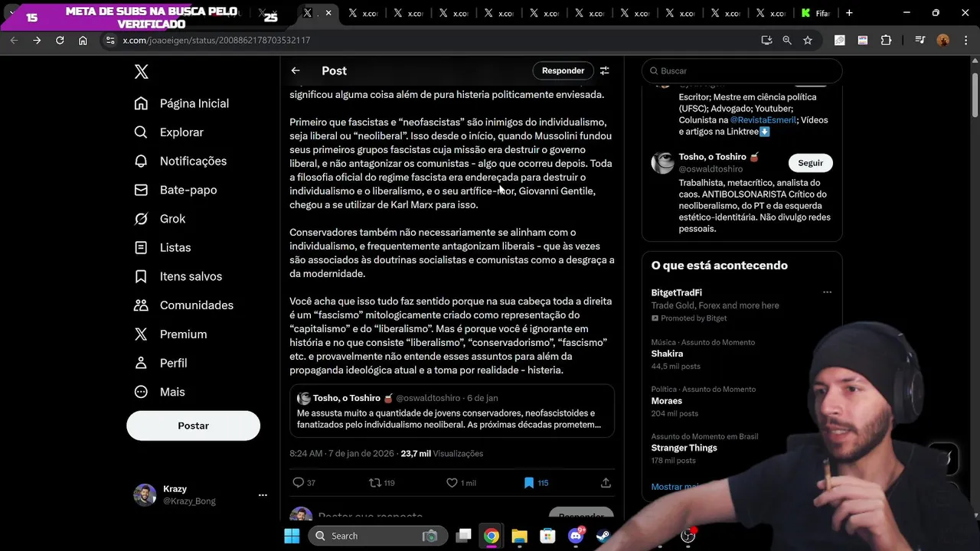Open the reply sorting filter icon
This screenshot has width=980, height=551.
605,70
